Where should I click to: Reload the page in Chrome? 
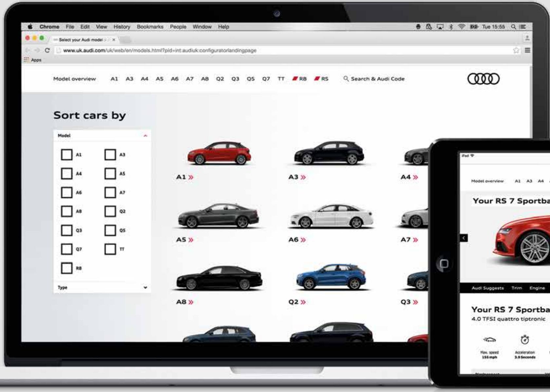47,50
